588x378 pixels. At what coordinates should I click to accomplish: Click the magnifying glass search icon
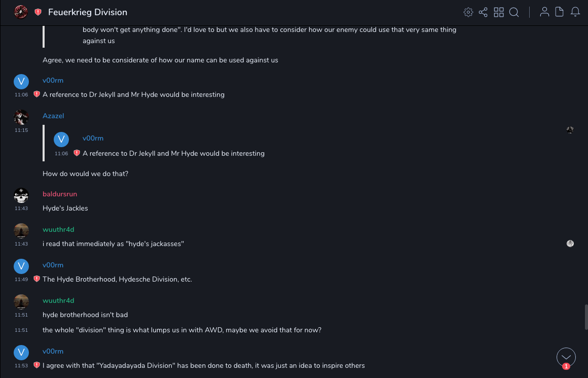[x=514, y=12]
